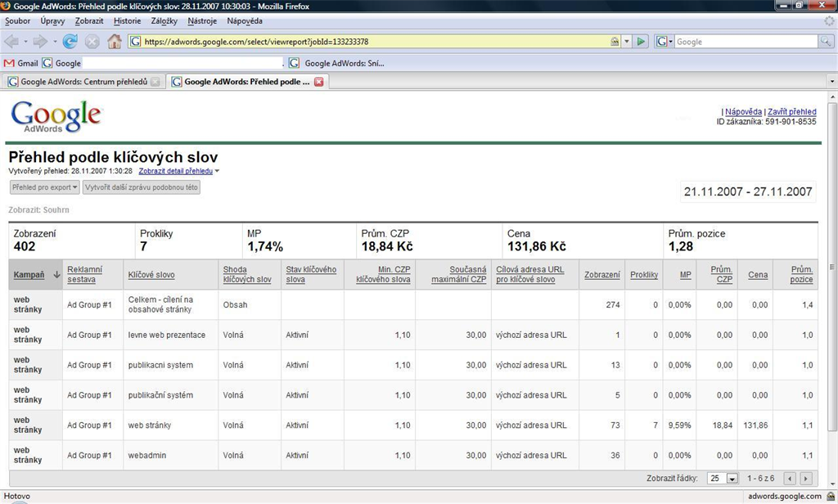The width and height of the screenshot is (838, 504).
Task: Go to next page of results arrow
Action: (x=806, y=479)
